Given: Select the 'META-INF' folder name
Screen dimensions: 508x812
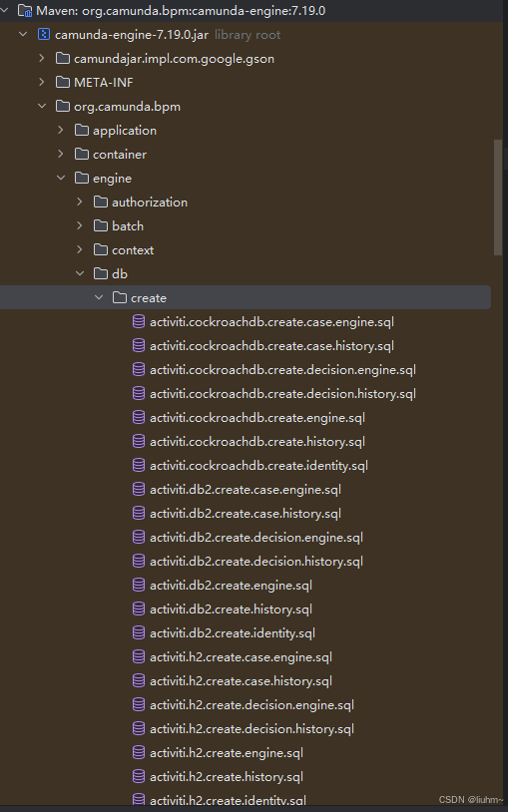Looking at the screenshot, I should pyautogui.click(x=104, y=83).
